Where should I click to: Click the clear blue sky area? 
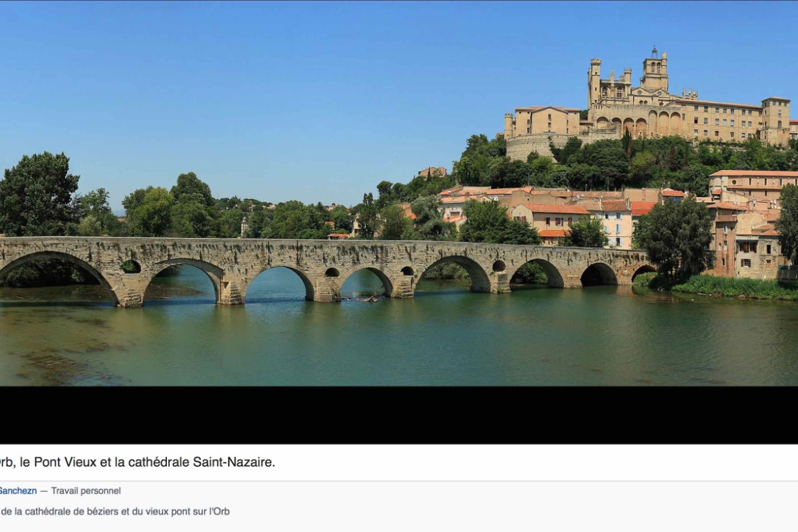[x=266, y=86]
